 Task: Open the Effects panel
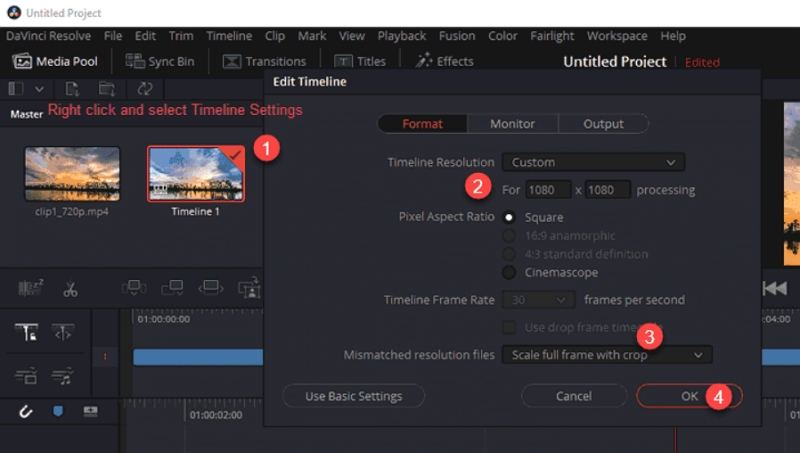click(444, 61)
